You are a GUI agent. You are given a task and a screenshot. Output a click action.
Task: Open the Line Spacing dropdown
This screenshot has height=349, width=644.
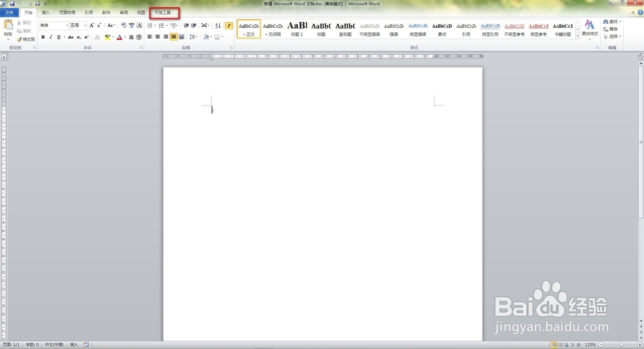tap(193, 37)
